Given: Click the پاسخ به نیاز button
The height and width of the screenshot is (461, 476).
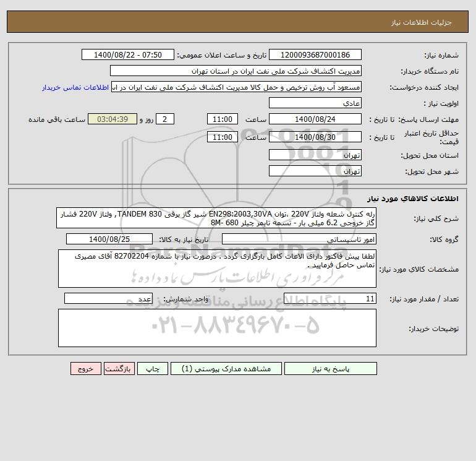Looking at the screenshot, I should (330, 369).
